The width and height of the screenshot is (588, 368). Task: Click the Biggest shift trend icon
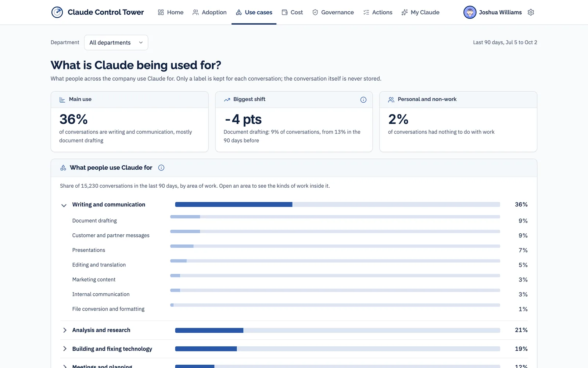click(x=227, y=100)
